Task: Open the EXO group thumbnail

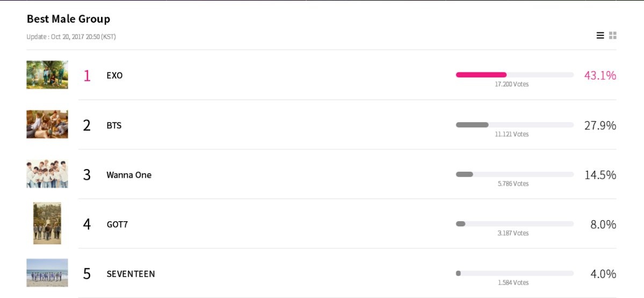Action: [47, 75]
